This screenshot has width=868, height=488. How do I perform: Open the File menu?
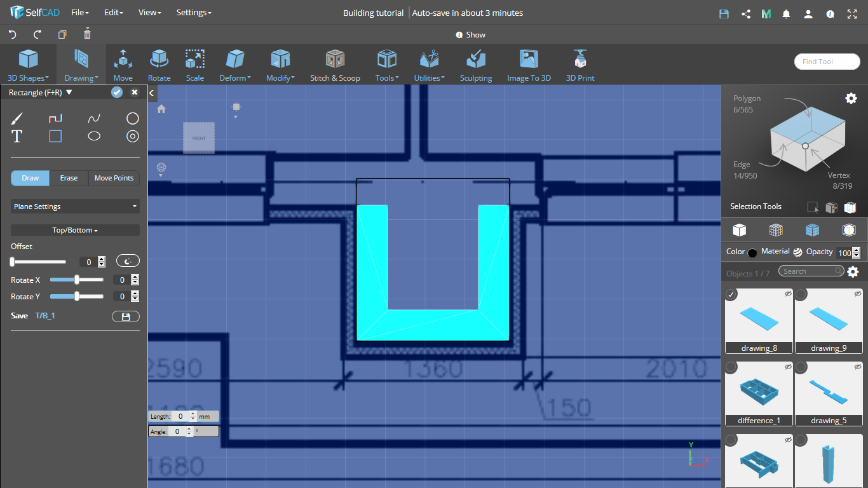79,13
